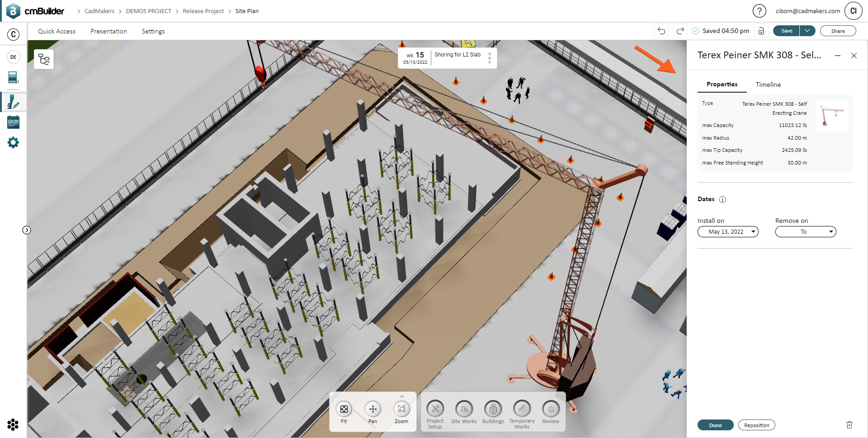Delete the crane with trash icon
The width and height of the screenshot is (868, 438).
[x=849, y=425]
